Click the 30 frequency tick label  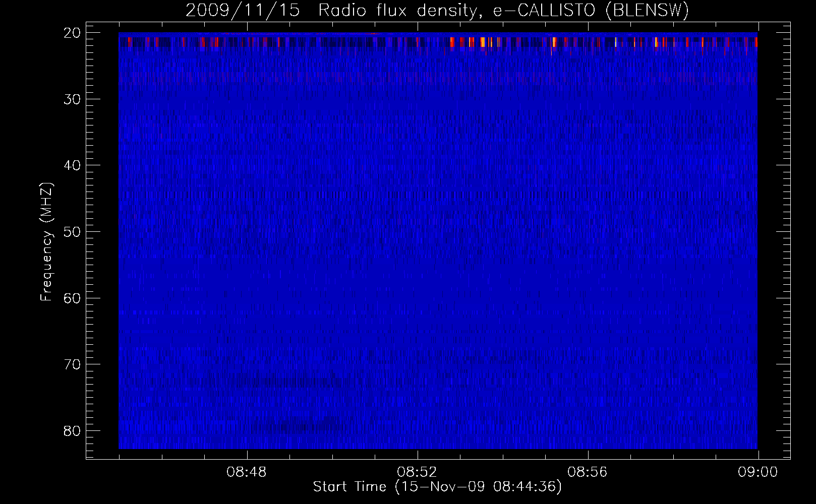click(x=73, y=99)
